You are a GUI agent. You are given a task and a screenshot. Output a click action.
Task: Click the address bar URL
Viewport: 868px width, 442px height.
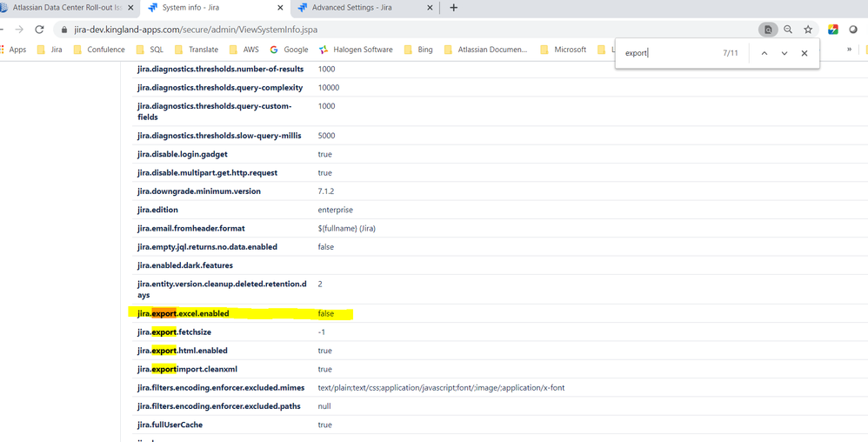(196, 30)
